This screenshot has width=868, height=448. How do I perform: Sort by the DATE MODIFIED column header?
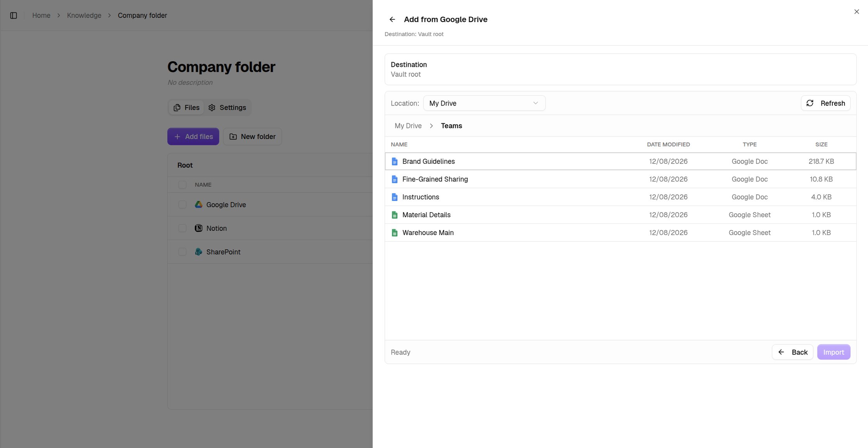pos(668,144)
